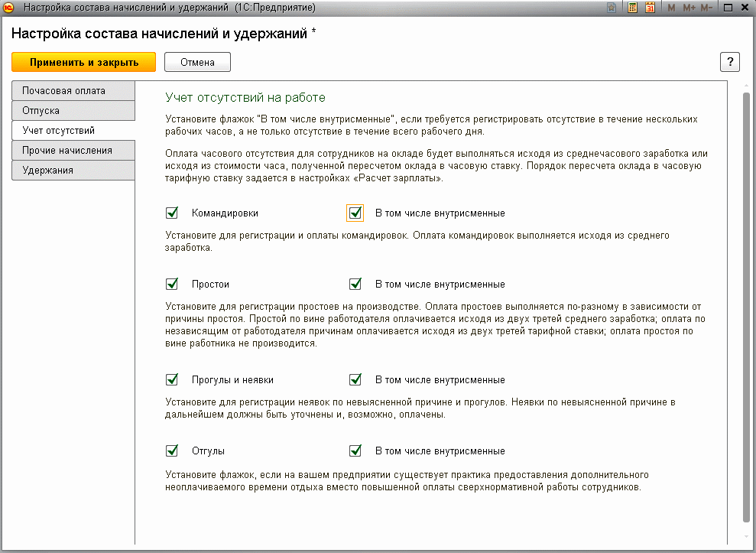Open the Удержания tab

(x=73, y=171)
